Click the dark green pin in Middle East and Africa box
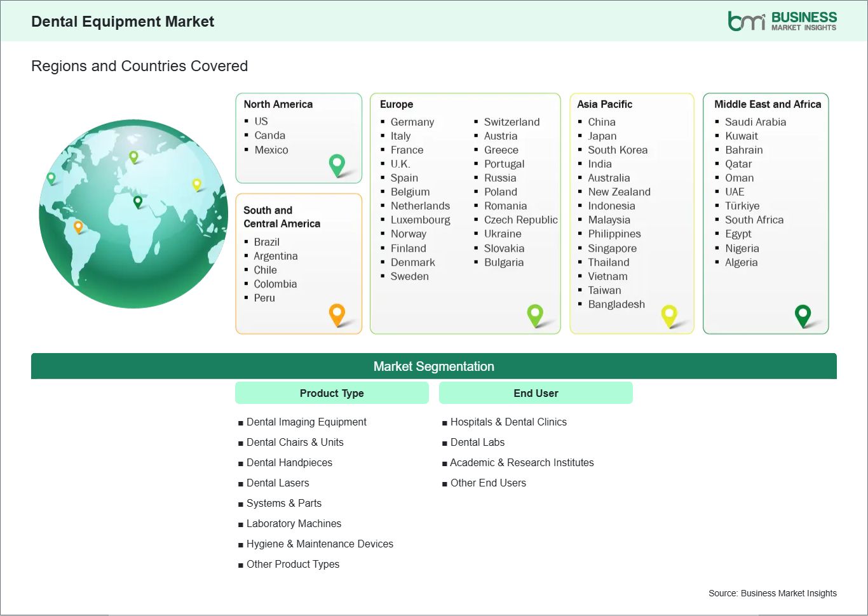 pos(803,315)
